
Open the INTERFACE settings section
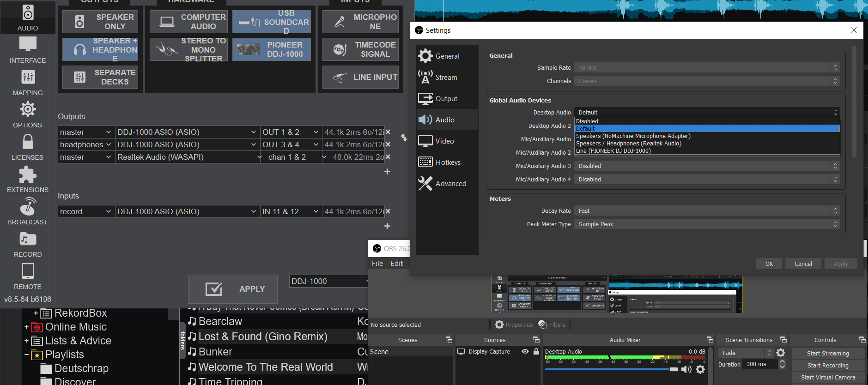pos(28,50)
